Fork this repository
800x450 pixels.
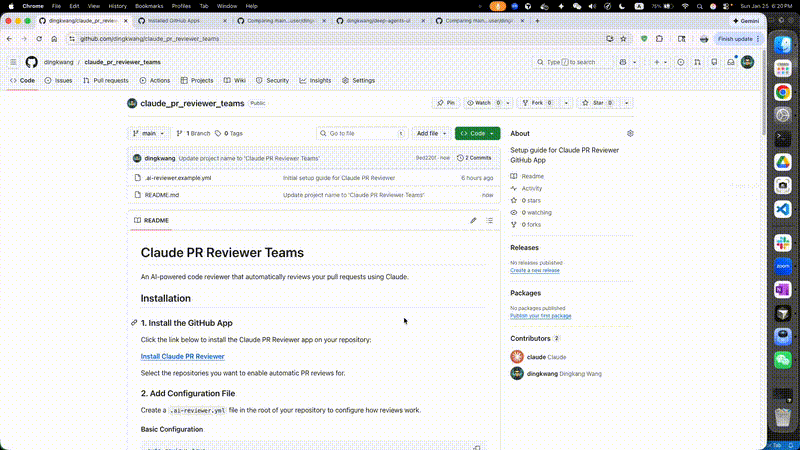click(538, 103)
